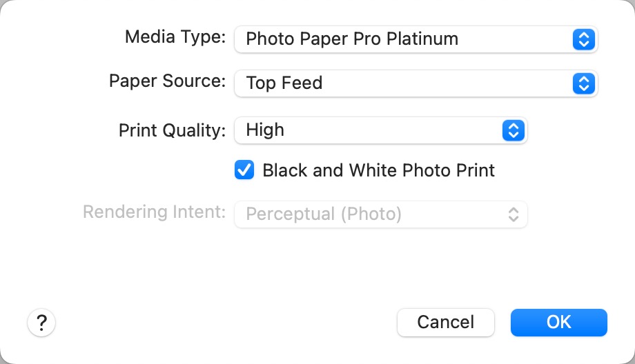This screenshot has height=364, width=635.
Task: Open the Media Type dropdown
Action: point(416,39)
